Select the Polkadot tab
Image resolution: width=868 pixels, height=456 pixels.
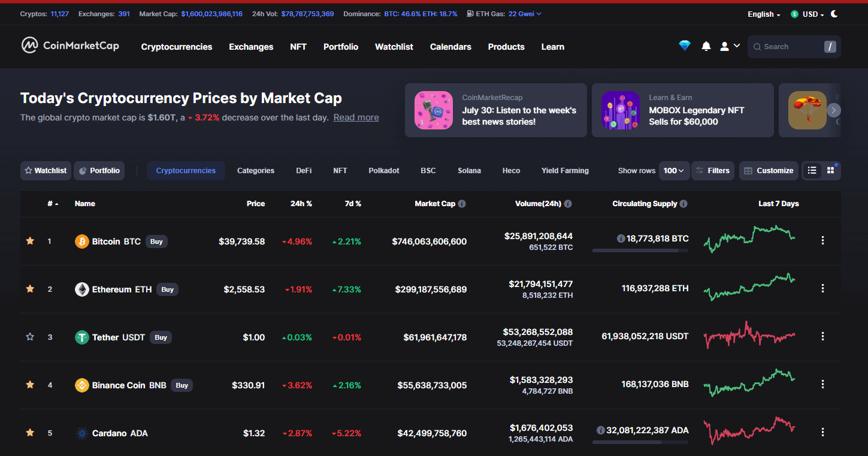click(384, 171)
